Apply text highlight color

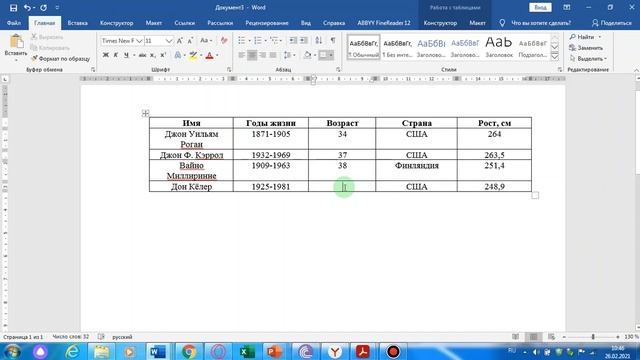[193, 55]
